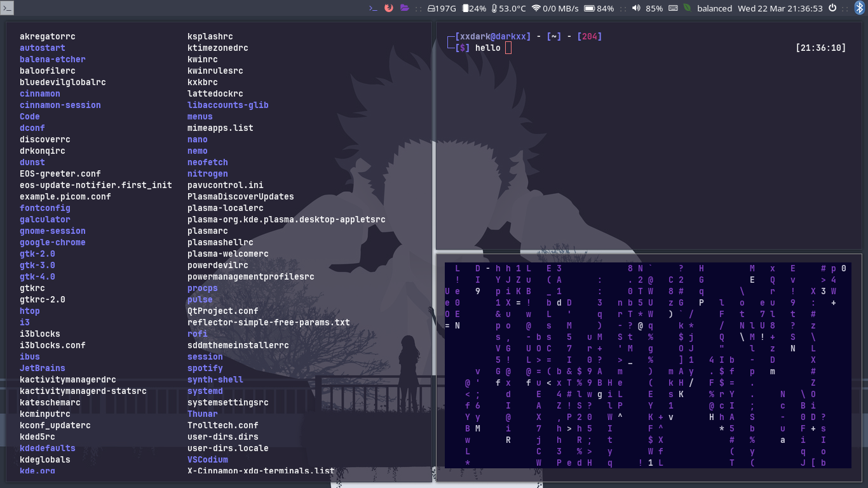The height and width of the screenshot is (488, 868).
Task: Click 'rofi' directory entry
Action: pos(198,334)
